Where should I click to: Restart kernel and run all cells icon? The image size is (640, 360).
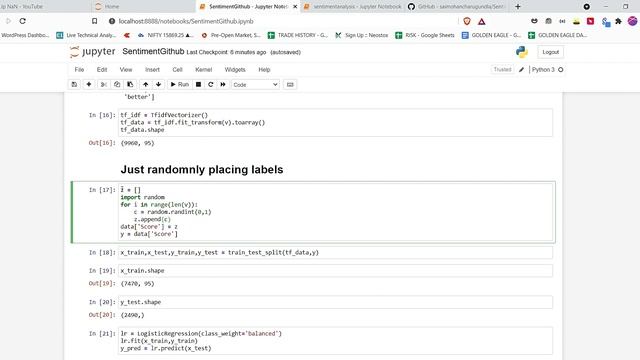223,84
